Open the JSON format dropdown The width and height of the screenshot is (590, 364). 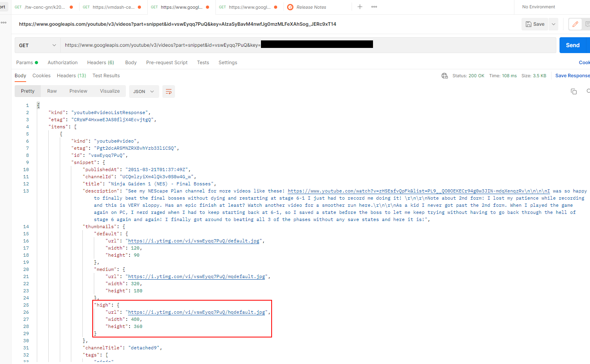[x=144, y=91]
